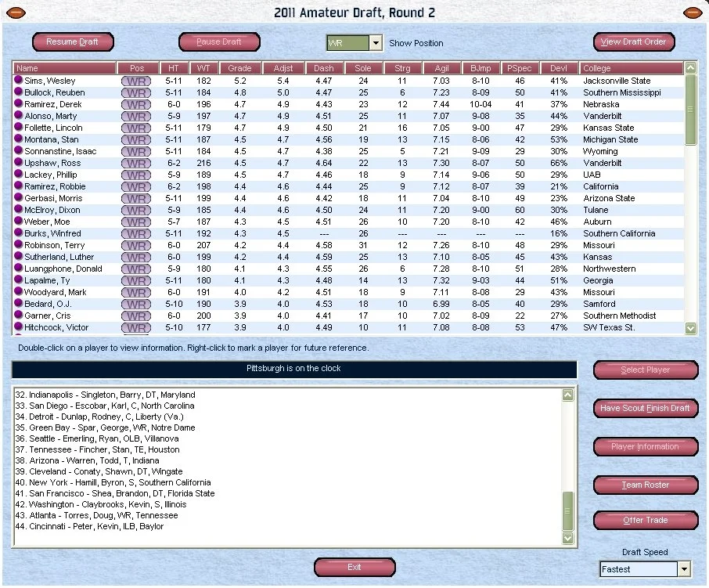Sort players by the Grade column header

pyautogui.click(x=239, y=68)
